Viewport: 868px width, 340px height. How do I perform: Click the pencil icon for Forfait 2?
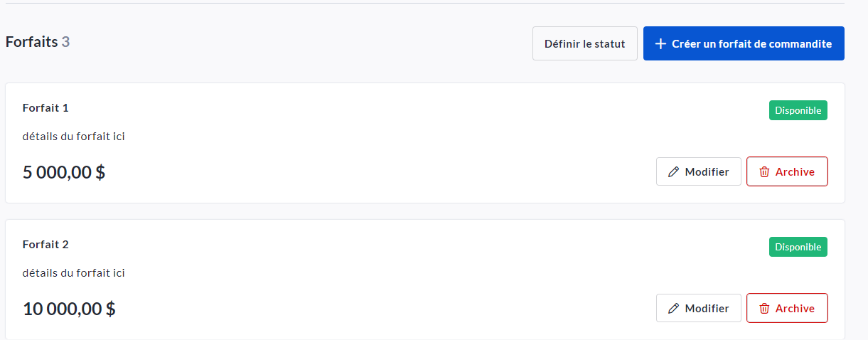click(673, 308)
